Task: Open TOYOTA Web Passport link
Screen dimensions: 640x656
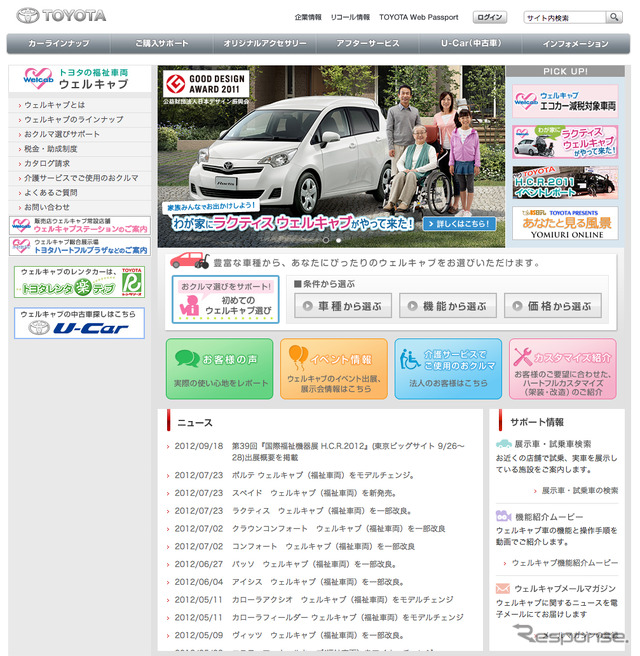Action: [419, 17]
